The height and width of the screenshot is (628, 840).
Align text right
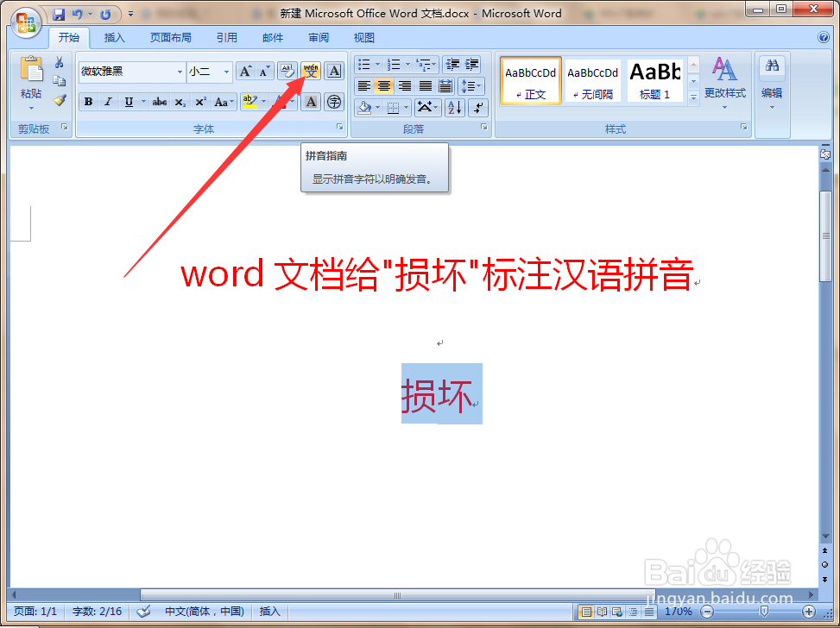(405, 85)
